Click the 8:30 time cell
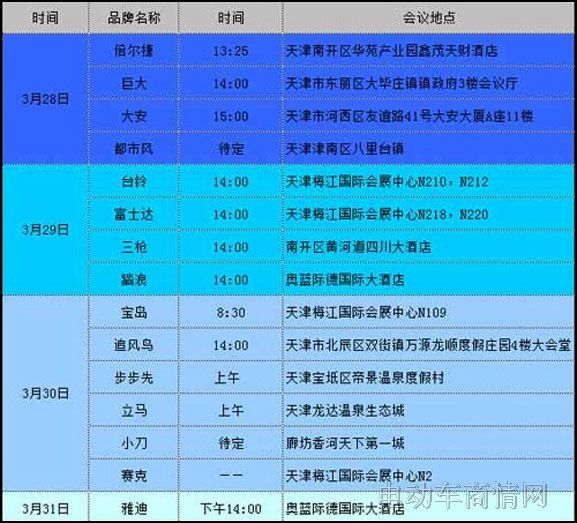The image size is (577, 523). [231, 312]
